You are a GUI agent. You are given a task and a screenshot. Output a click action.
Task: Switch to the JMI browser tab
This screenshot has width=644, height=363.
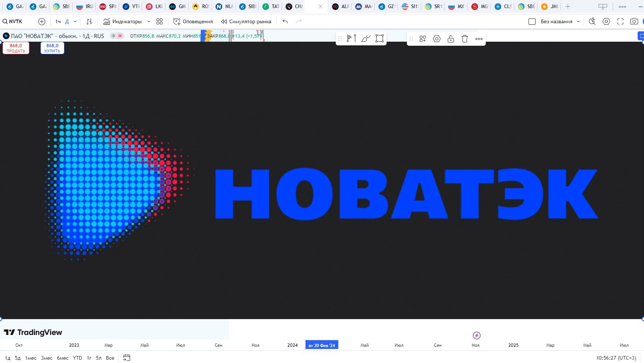(x=549, y=6)
